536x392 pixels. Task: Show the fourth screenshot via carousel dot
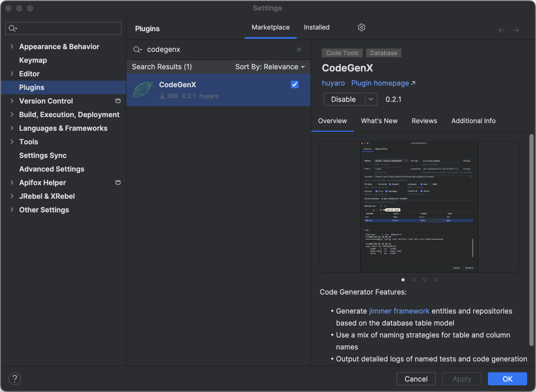click(435, 279)
